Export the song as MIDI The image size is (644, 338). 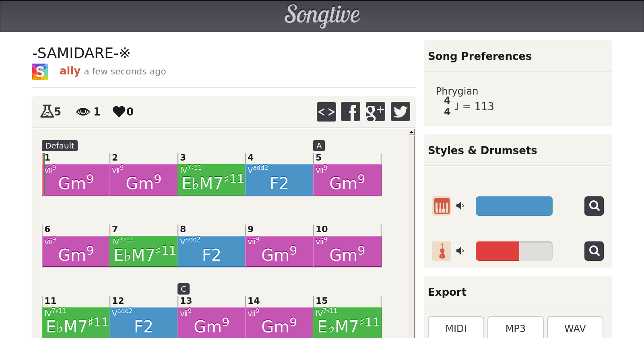tap(456, 328)
